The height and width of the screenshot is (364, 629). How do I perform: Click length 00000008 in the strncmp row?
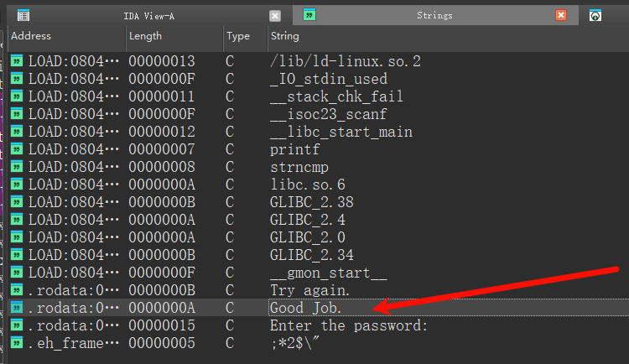coord(162,168)
